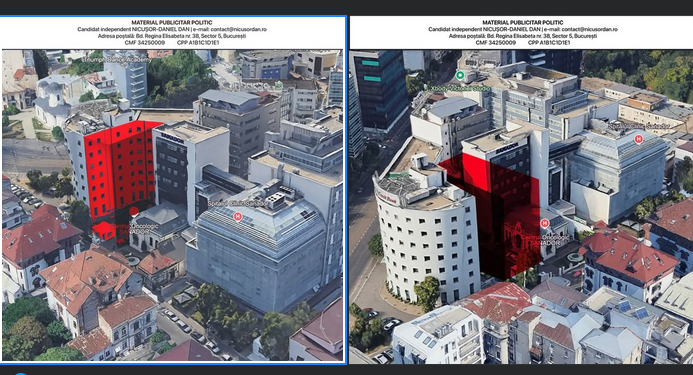
Task: Select the green location pin on the right image
Action: [460, 76]
